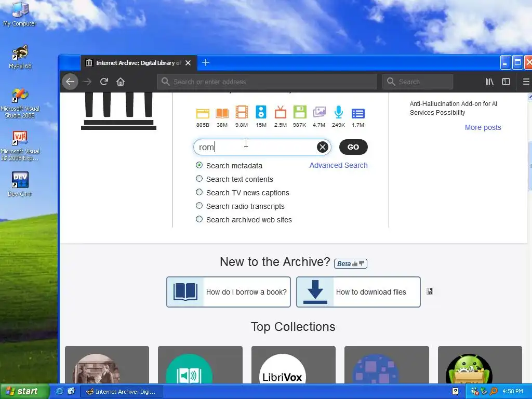Toggle the browser sidebar icon
532x399 pixels.
coord(506,82)
